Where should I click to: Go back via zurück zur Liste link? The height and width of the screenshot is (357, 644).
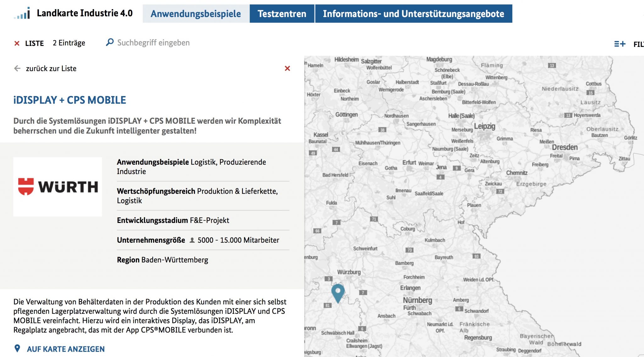(51, 68)
